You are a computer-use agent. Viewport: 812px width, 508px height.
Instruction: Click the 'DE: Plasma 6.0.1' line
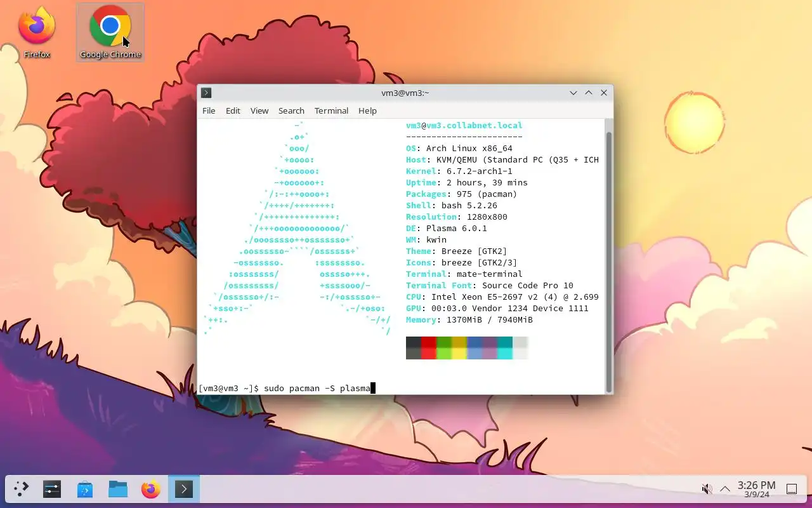447,229
